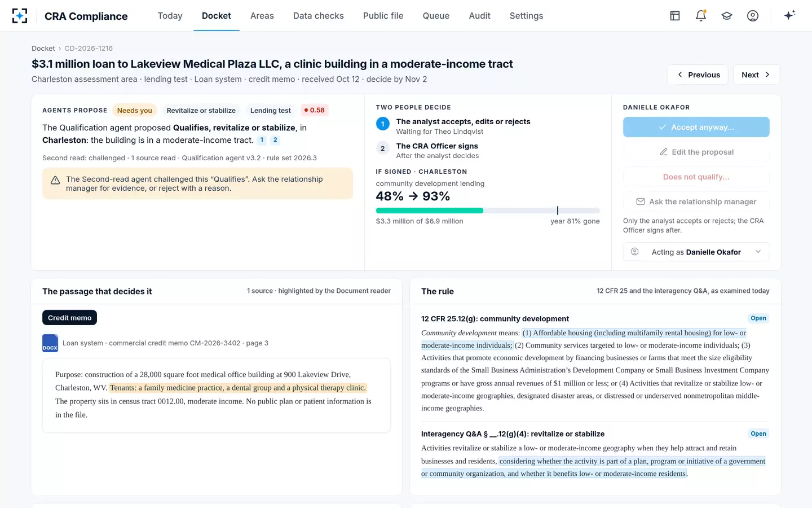Click the graduation cap learning icon
812x508 pixels.
click(727, 16)
